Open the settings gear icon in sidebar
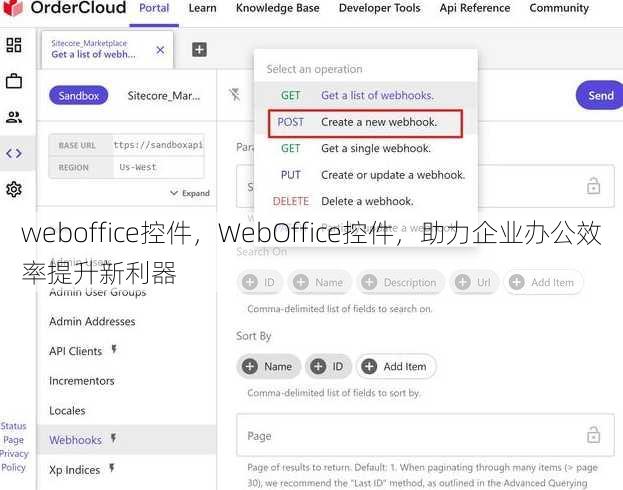Screen dimensions: 623x490 14,189
